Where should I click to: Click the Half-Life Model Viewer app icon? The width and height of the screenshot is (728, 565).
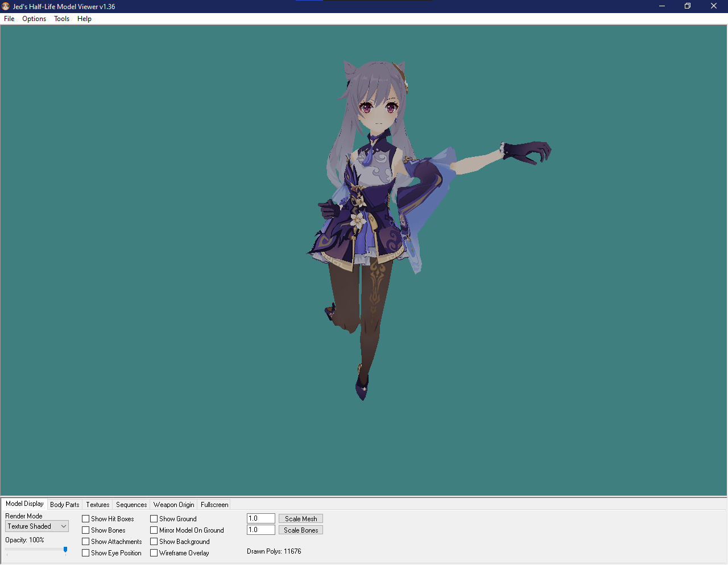point(6,6)
